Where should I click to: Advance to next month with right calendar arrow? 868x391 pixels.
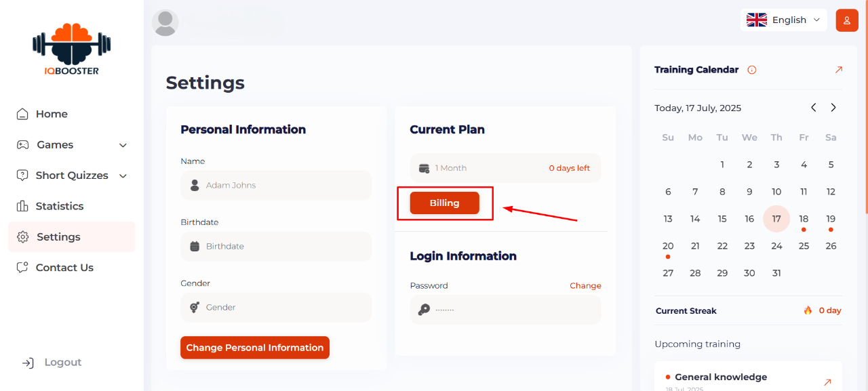coord(833,107)
